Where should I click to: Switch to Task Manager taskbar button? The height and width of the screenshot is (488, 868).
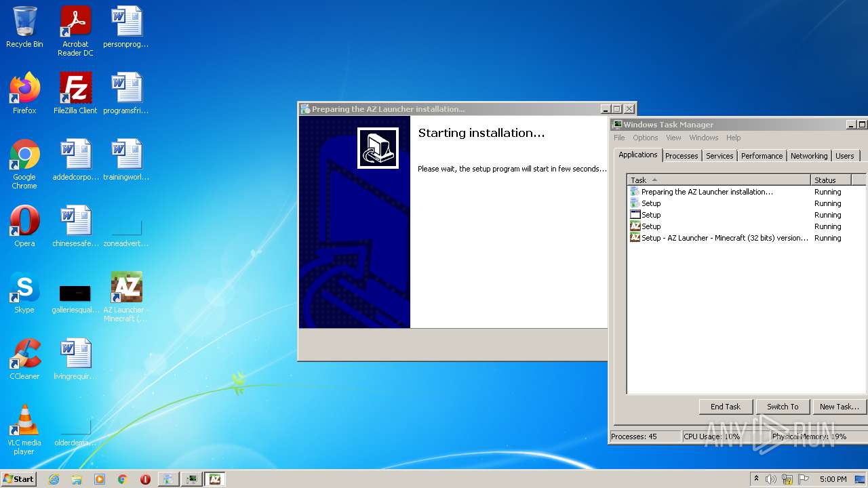point(192,479)
